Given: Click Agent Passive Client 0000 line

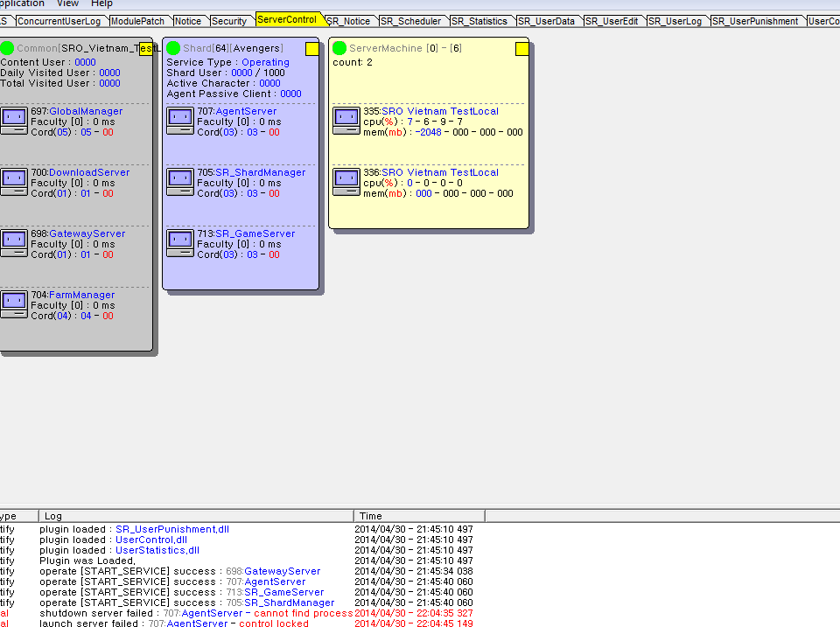Looking at the screenshot, I should click(x=234, y=94).
